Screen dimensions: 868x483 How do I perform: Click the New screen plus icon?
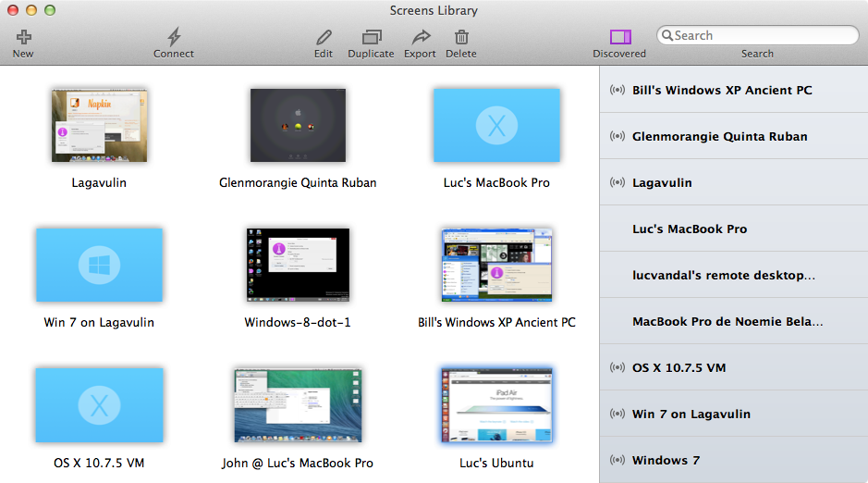[23, 37]
